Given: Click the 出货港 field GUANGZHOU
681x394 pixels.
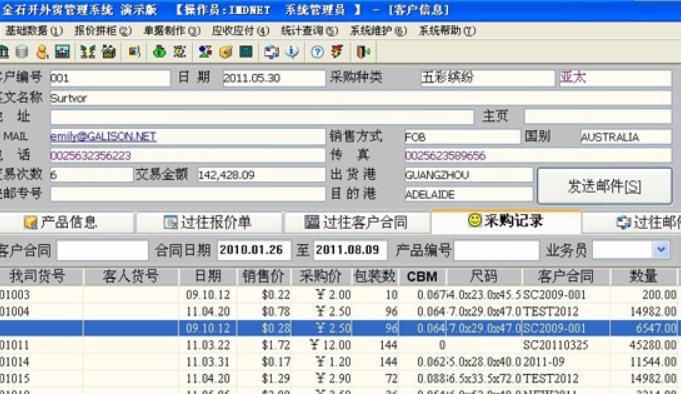Looking at the screenshot, I should click(x=469, y=175).
